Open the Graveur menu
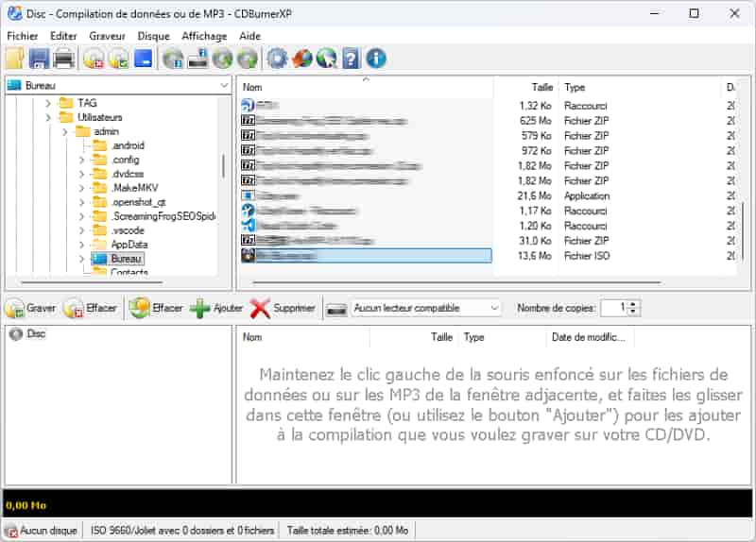Viewport: 756px width, 542px height. (107, 36)
